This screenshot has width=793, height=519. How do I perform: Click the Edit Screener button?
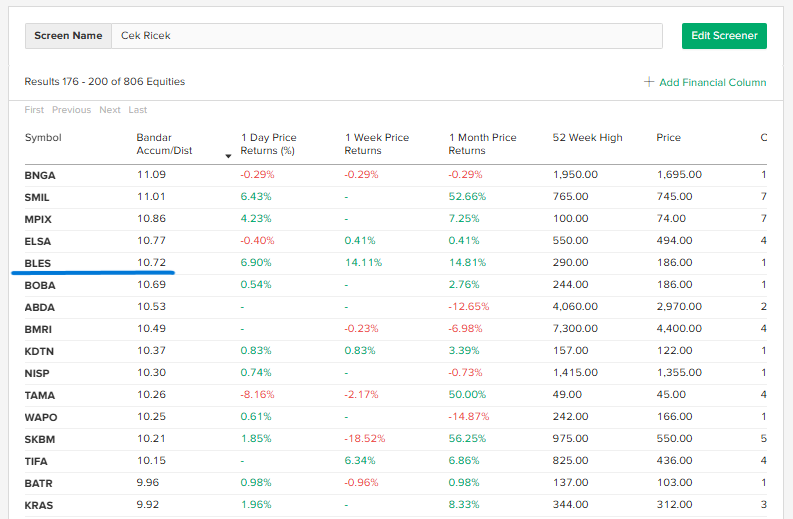(x=723, y=36)
